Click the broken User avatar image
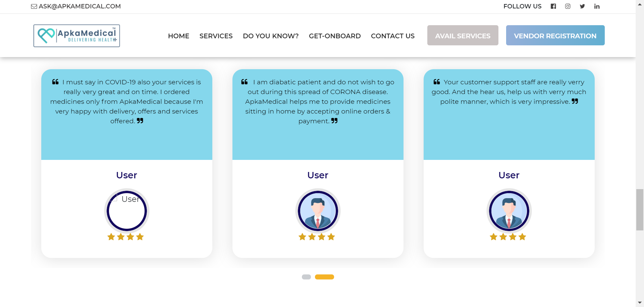Screen dimensions: 644x307 pos(127,211)
